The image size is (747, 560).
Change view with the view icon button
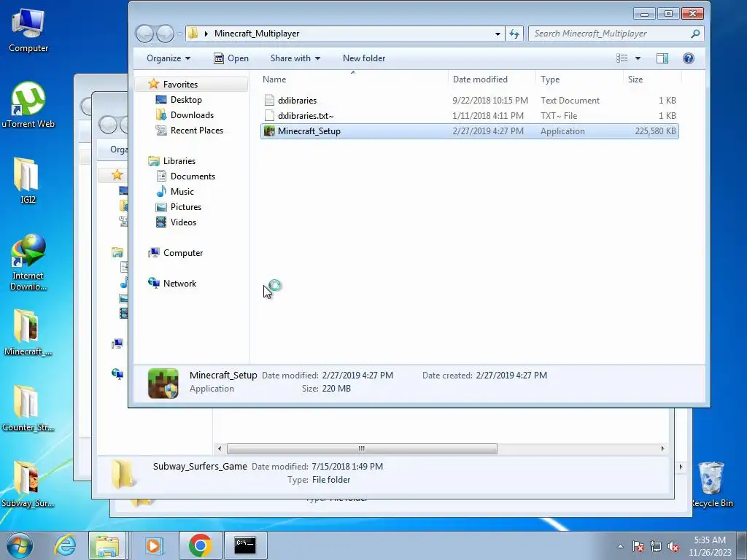pyautogui.click(x=622, y=58)
